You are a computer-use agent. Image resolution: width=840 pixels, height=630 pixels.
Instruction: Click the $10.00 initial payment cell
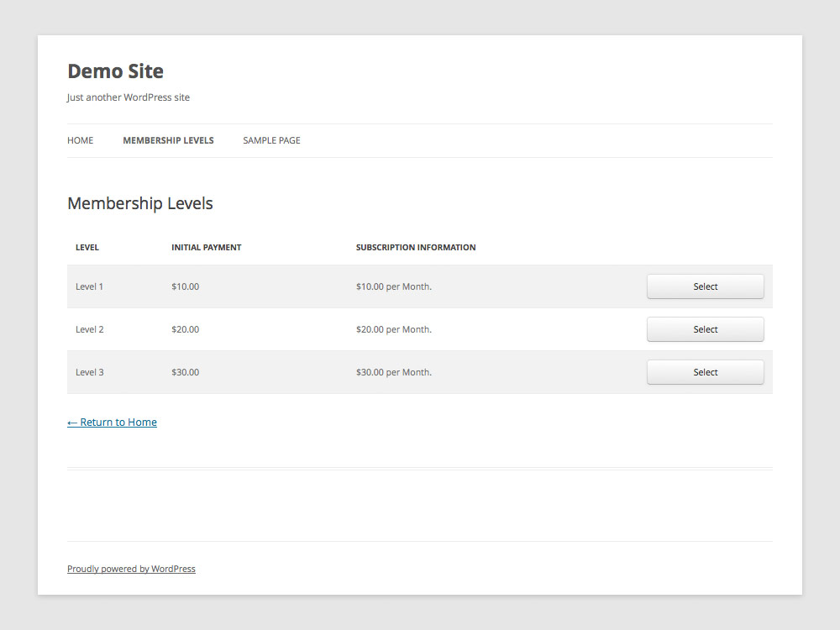[x=186, y=286]
